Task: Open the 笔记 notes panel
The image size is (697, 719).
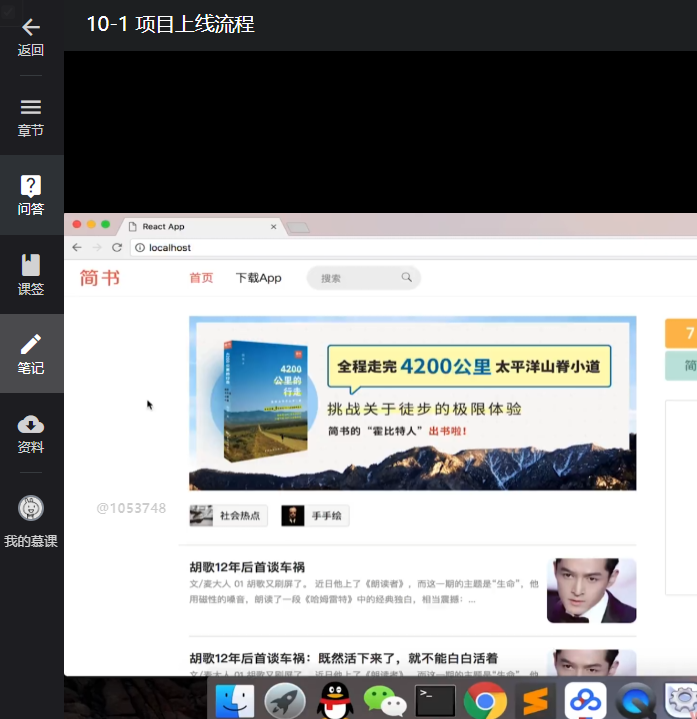Action: coord(31,354)
